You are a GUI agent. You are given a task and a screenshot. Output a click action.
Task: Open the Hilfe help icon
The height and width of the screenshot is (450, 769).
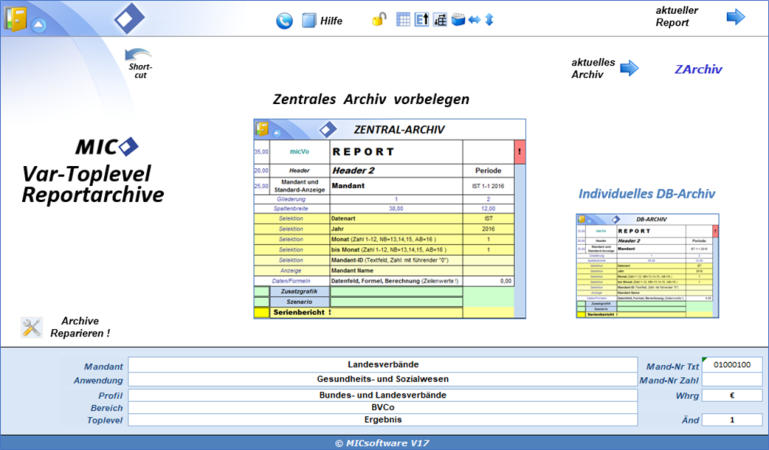309,19
